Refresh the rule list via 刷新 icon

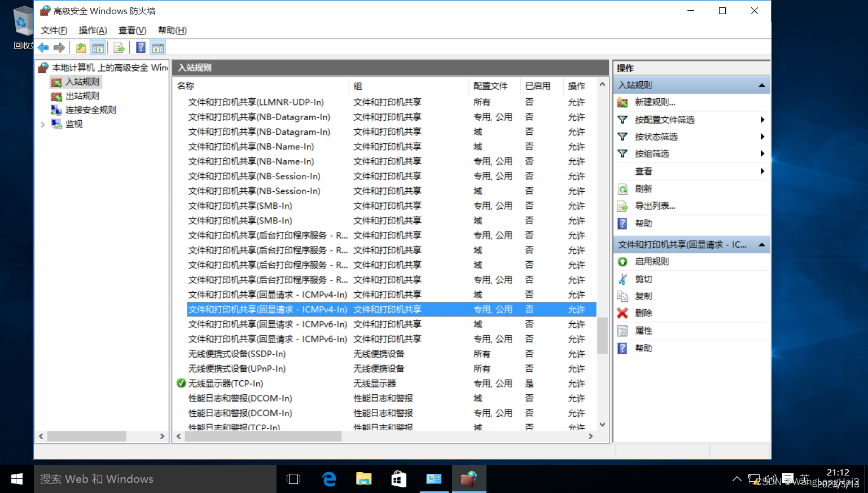(623, 188)
